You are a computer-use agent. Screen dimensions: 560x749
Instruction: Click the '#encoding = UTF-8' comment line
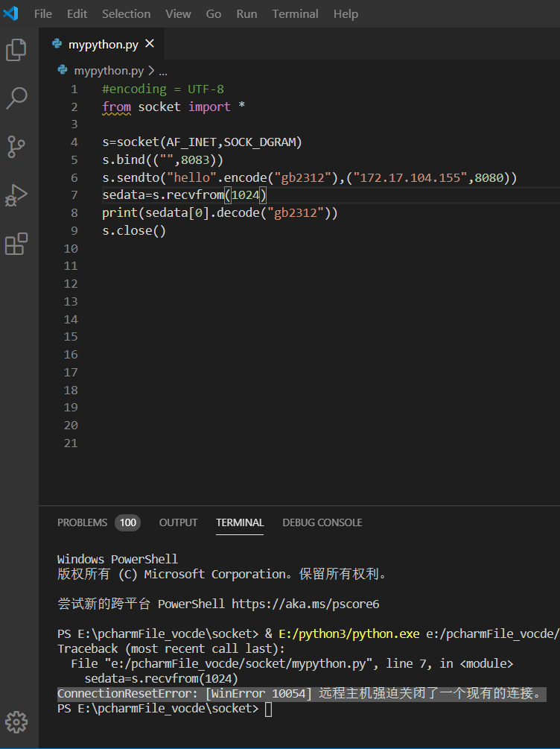pos(163,89)
